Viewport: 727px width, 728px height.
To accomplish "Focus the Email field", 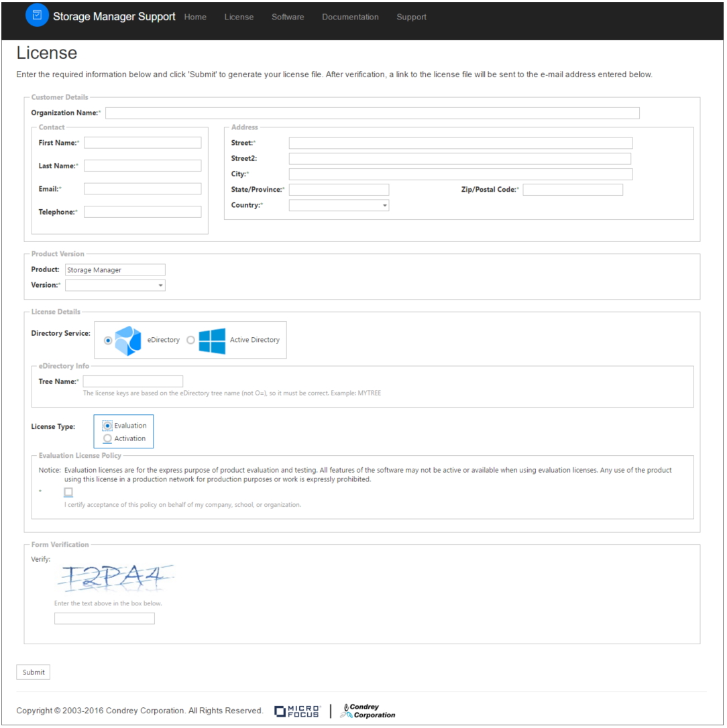I will pos(143,189).
